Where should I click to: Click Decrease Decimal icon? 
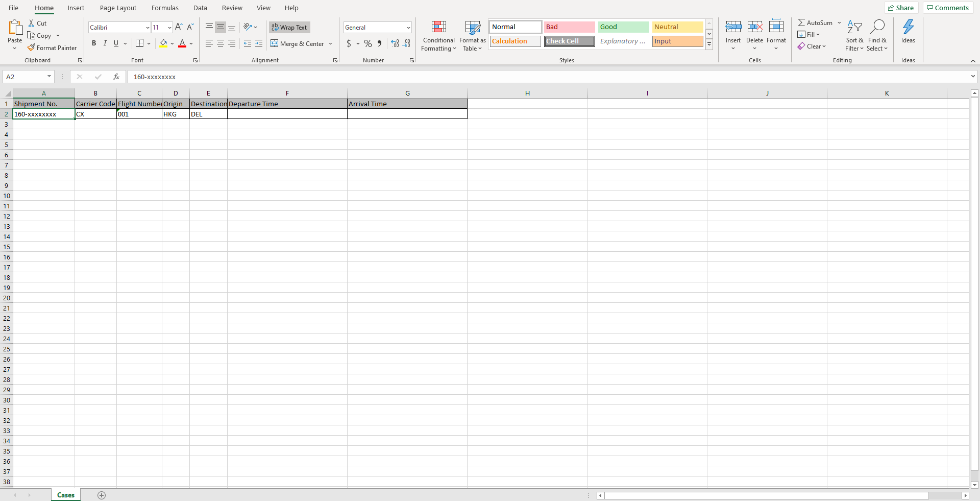(406, 43)
